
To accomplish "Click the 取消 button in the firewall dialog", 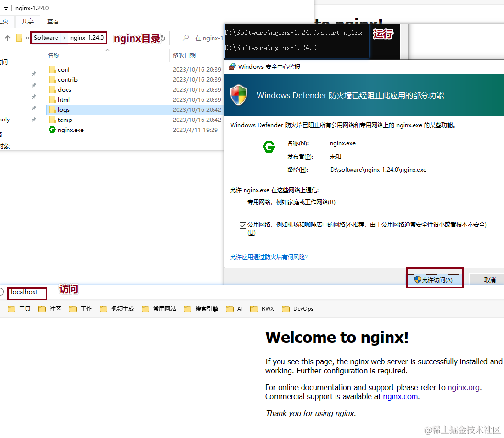I will [x=490, y=280].
